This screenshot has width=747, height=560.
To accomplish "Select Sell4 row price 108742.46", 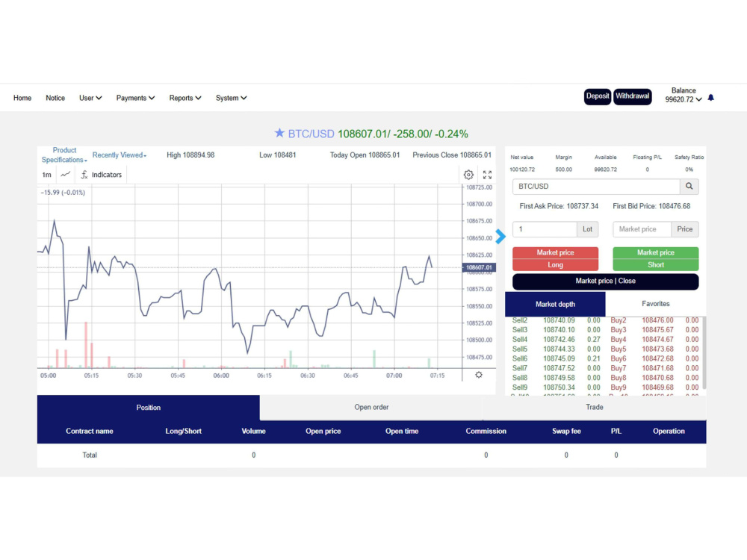I will 559,340.
